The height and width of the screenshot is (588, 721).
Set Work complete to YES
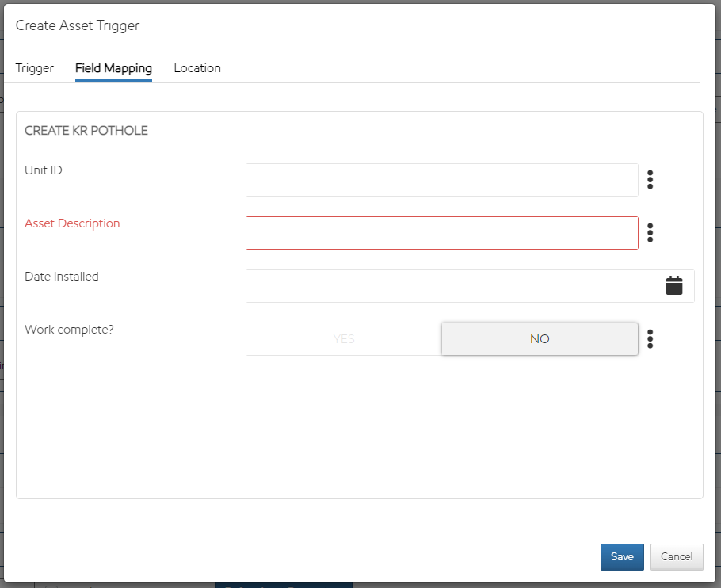pyautogui.click(x=344, y=339)
